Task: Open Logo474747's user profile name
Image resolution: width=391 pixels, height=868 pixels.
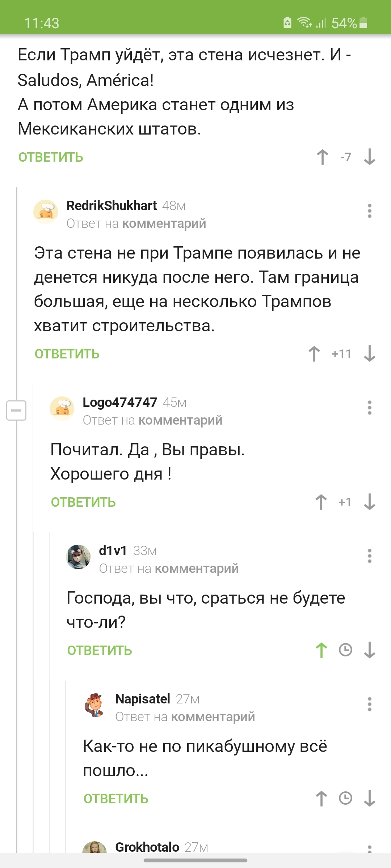Action: click(x=120, y=402)
